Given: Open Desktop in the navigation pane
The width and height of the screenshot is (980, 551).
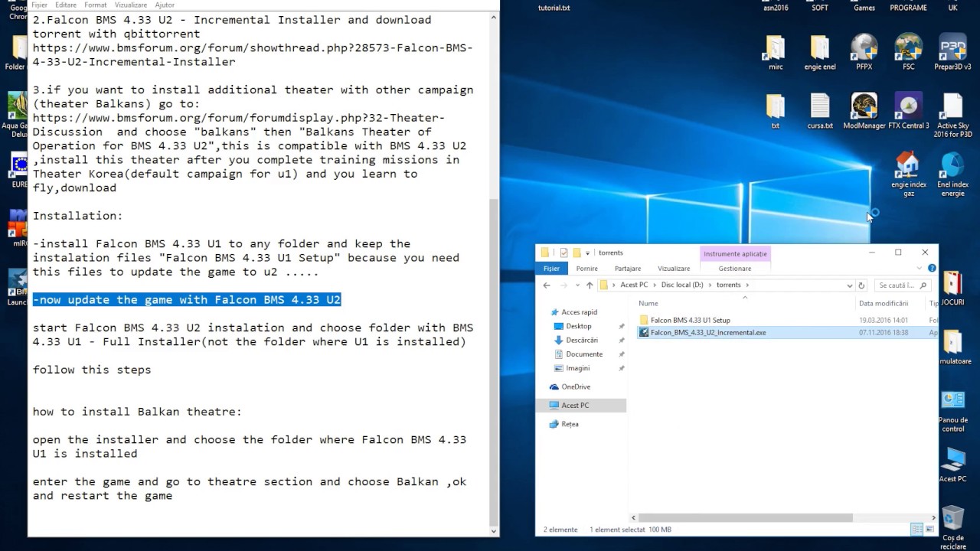Looking at the screenshot, I should point(578,326).
